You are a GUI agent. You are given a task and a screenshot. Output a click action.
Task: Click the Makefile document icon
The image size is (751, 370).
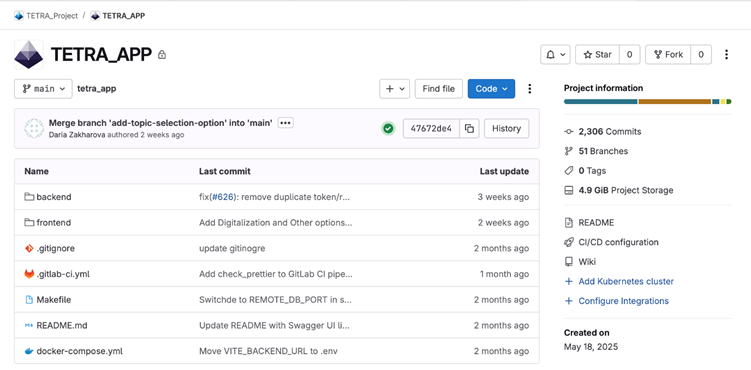click(29, 300)
